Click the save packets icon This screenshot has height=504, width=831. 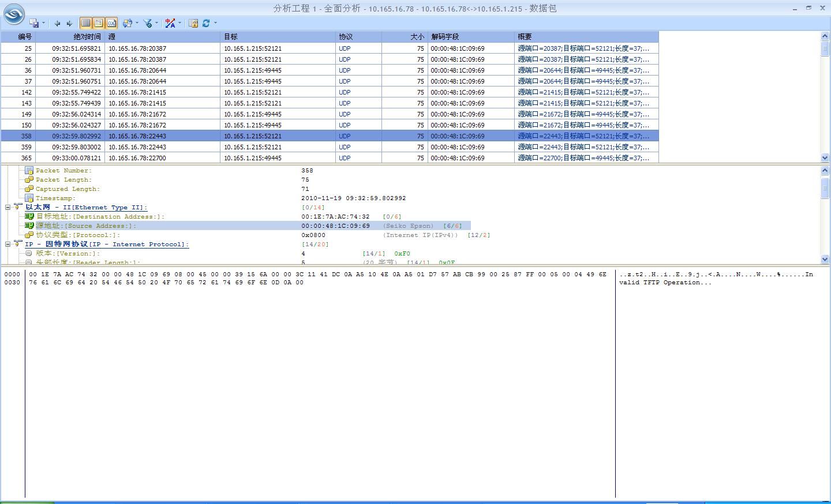click(x=34, y=24)
